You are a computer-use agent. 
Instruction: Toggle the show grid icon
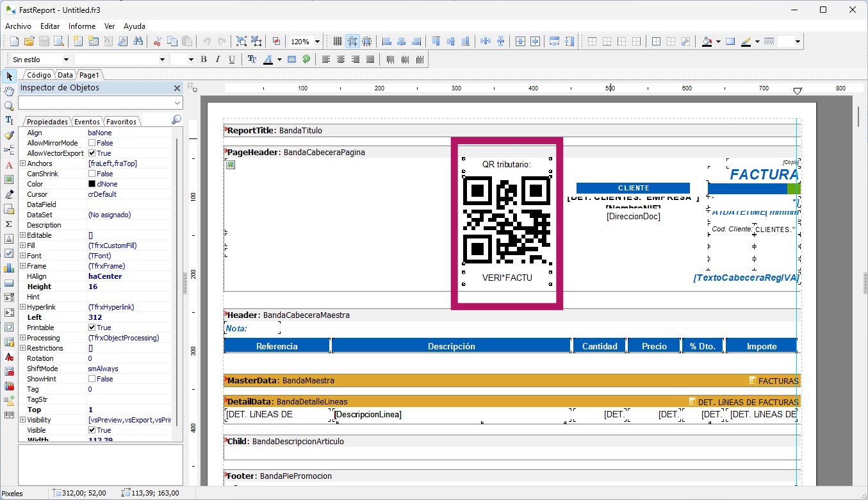pos(338,42)
